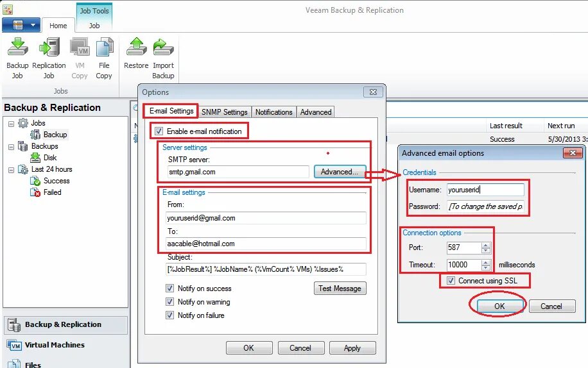Image resolution: width=588 pixels, height=368 pixels.
Task: Click the From email address field
Action: (x=266, y=218)
